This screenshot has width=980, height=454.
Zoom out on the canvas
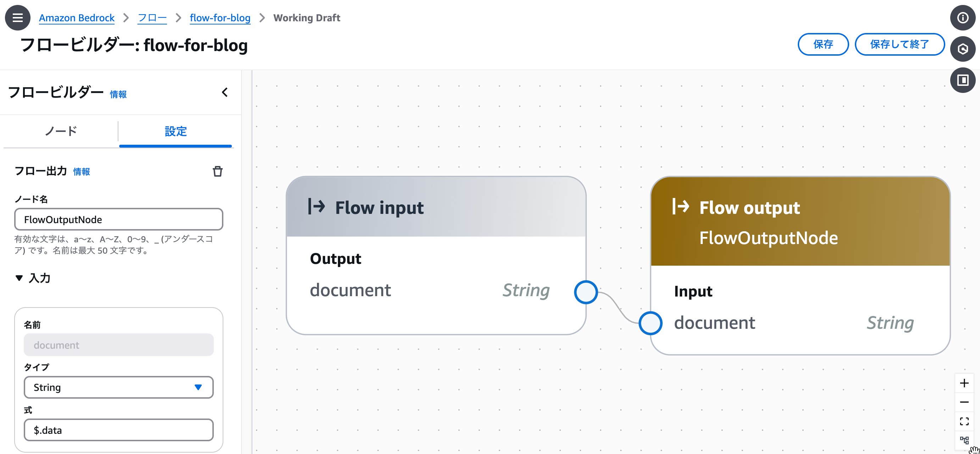click(x=964, y=402)
